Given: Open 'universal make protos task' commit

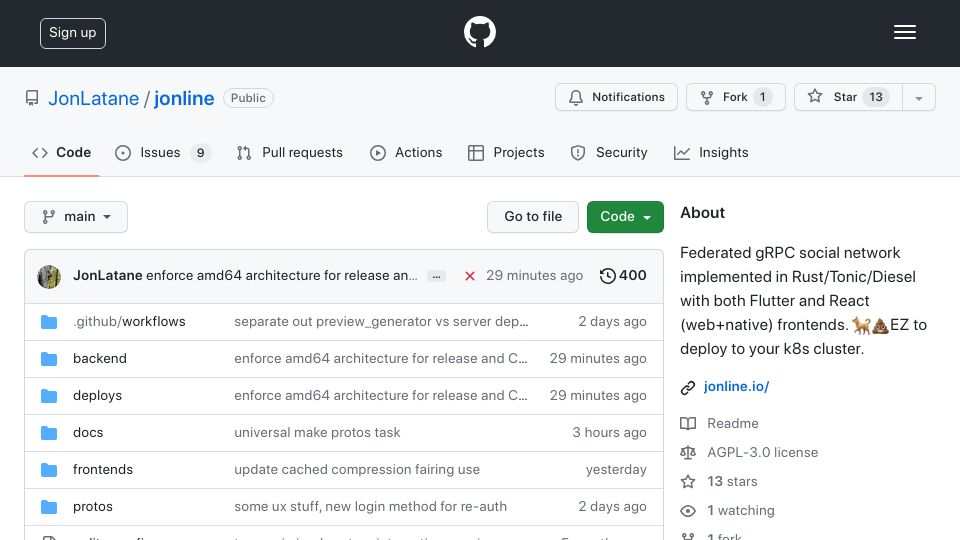Looking at the screenshot, I should [x=317, y=433].
